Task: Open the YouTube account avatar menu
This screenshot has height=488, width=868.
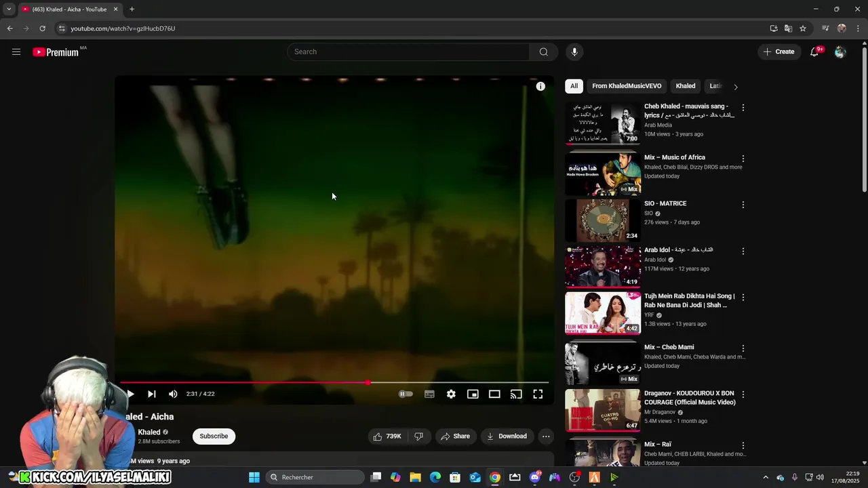Action: [x=840, y=52]
